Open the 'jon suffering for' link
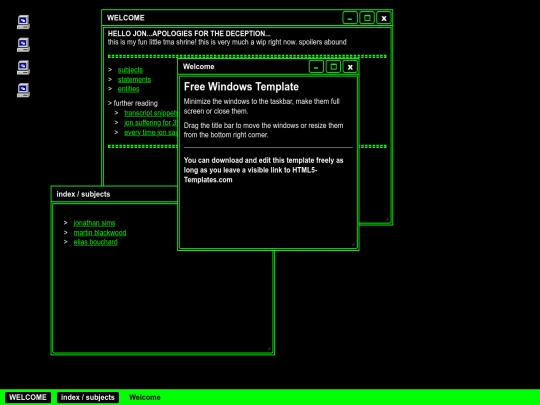The height and width of the screenshot is (405, 540). click(x=150, y=123)
